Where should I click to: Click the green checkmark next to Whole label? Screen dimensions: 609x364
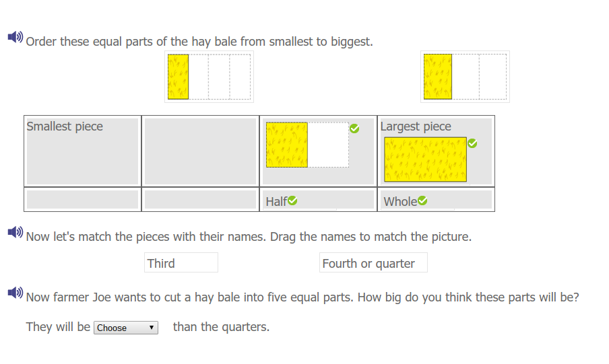click(x=422, y=201)
